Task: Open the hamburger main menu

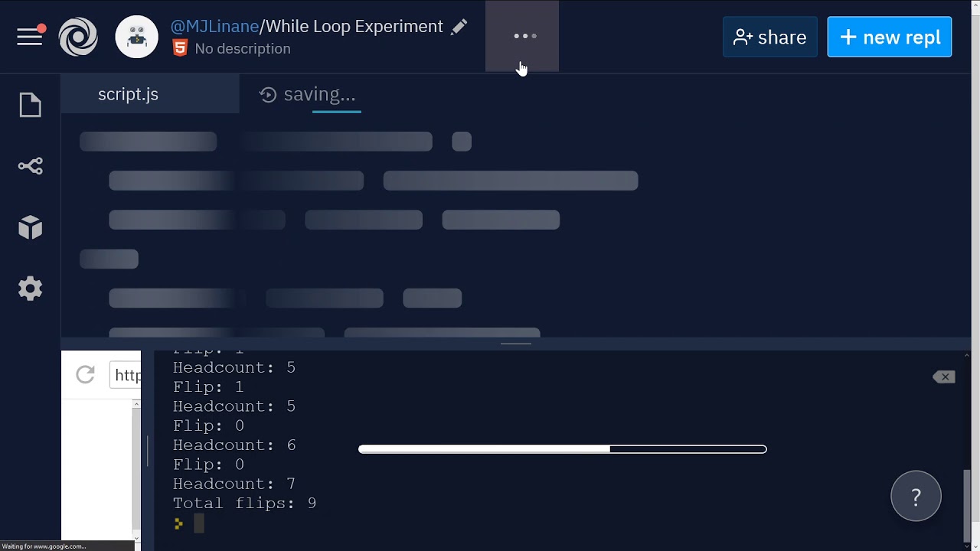Action: [31, 37]
